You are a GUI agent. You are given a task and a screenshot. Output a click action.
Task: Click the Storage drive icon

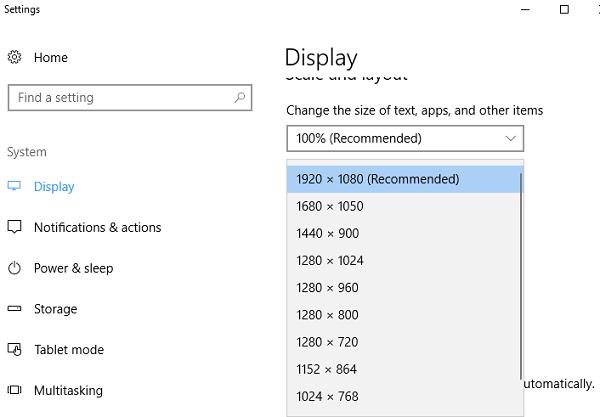tap(15, 309)
